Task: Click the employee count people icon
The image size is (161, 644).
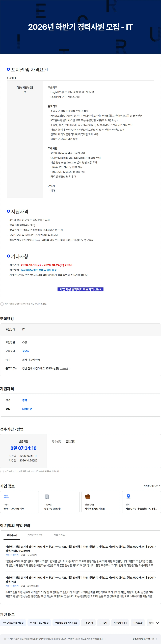Action: [6, 496]
